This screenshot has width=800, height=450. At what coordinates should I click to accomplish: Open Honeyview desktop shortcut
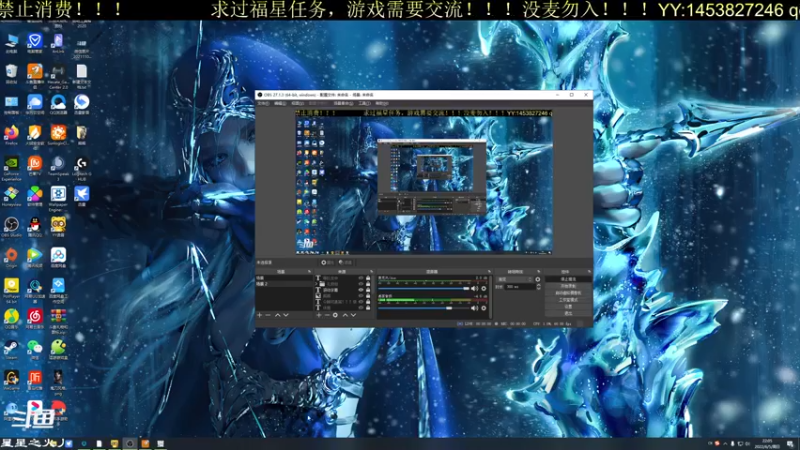(11, 195)
